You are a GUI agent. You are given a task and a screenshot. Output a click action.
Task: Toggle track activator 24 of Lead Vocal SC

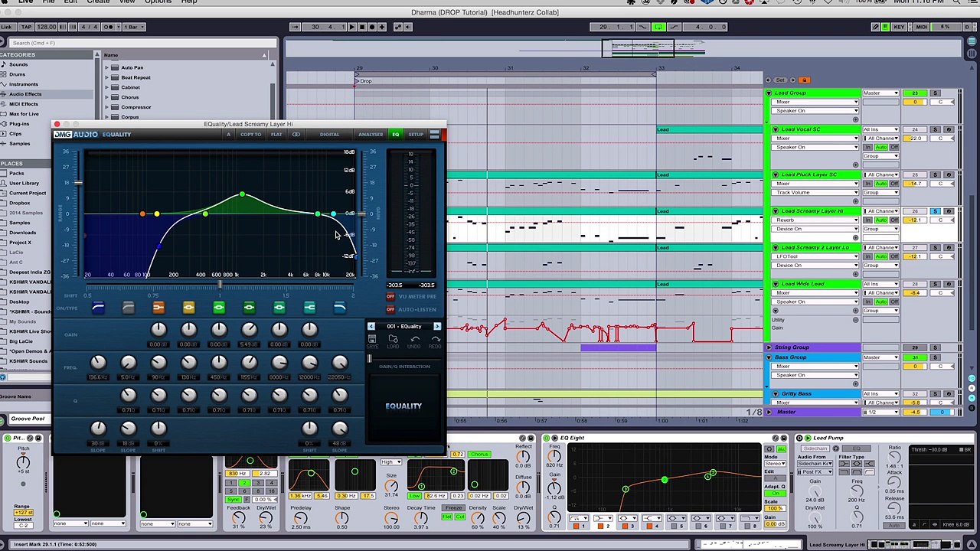click(914, 130)
